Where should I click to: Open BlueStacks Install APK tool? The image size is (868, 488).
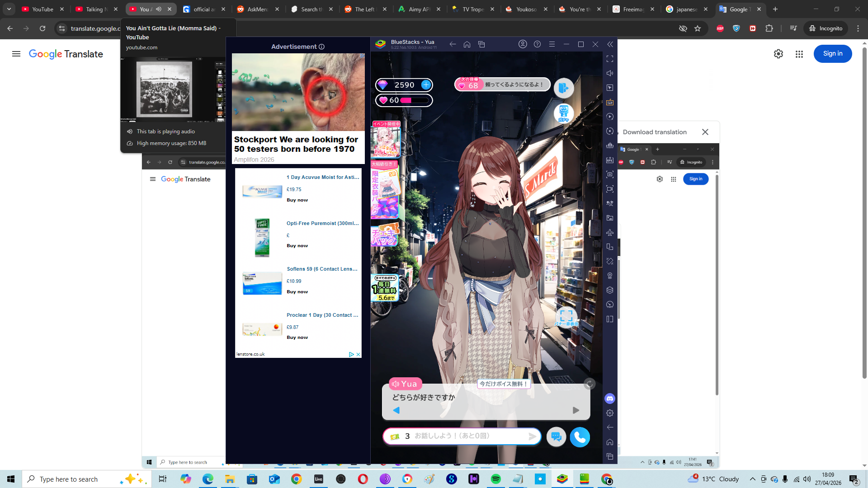610,160
